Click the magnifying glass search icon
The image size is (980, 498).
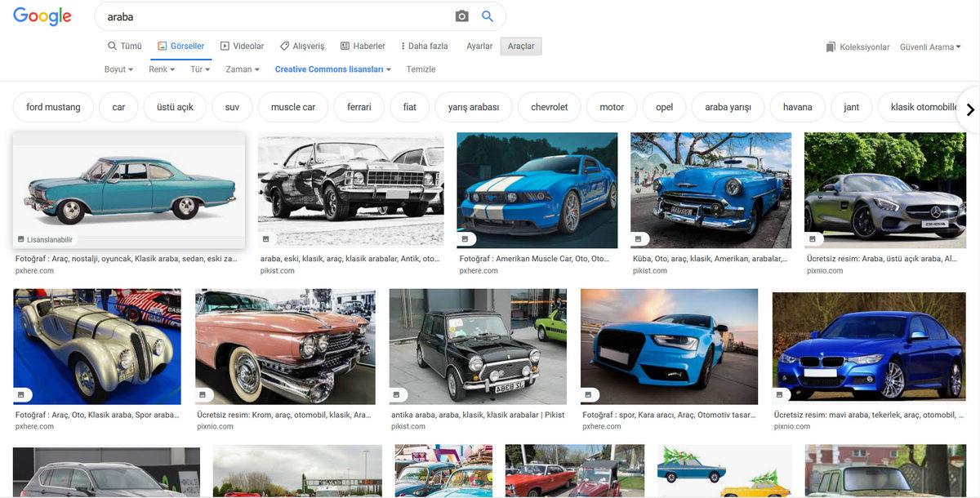point(488,16)
